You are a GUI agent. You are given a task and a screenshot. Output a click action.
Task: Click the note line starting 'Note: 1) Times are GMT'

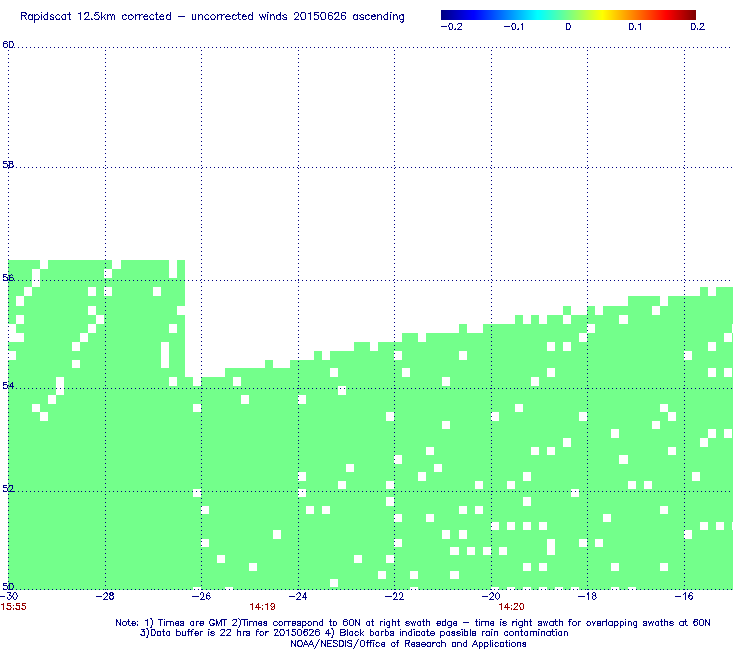click(x=412, y=623)
